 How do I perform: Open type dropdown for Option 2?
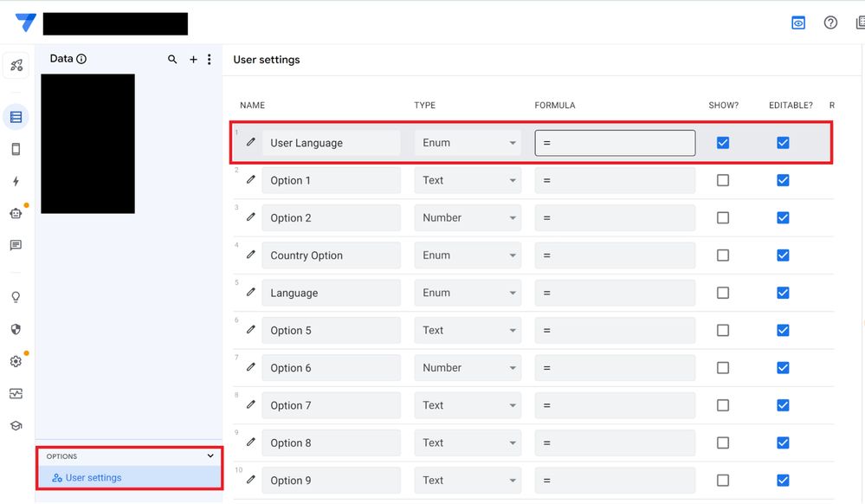[468, 218]
